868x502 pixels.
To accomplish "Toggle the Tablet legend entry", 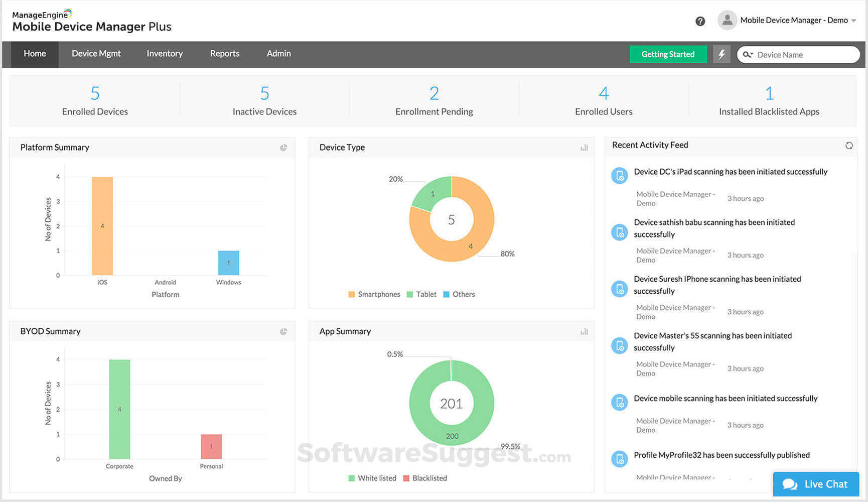I will pyautogui.click(x=421, y=294).
